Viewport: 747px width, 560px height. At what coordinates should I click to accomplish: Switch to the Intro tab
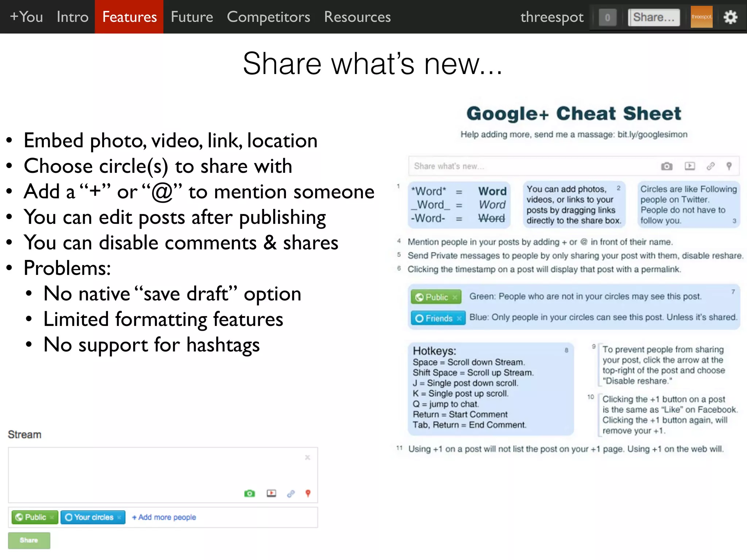pyautogui.click(x=73, y=17)
